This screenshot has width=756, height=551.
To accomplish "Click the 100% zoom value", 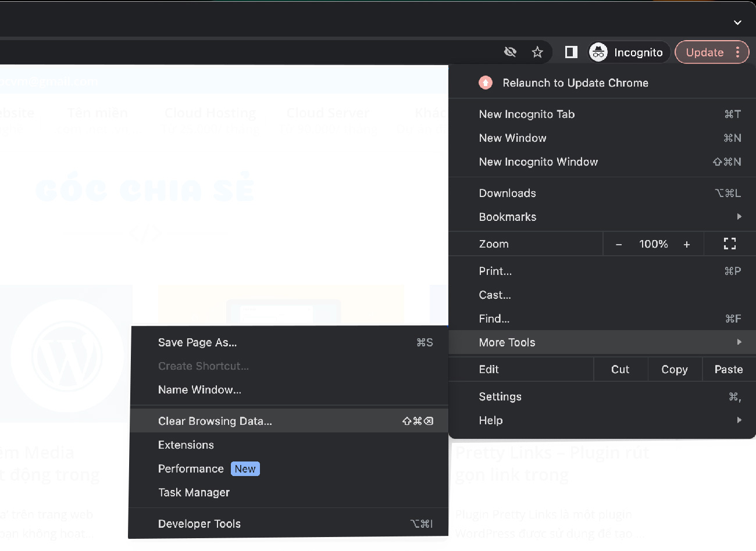I will point(654,244).
